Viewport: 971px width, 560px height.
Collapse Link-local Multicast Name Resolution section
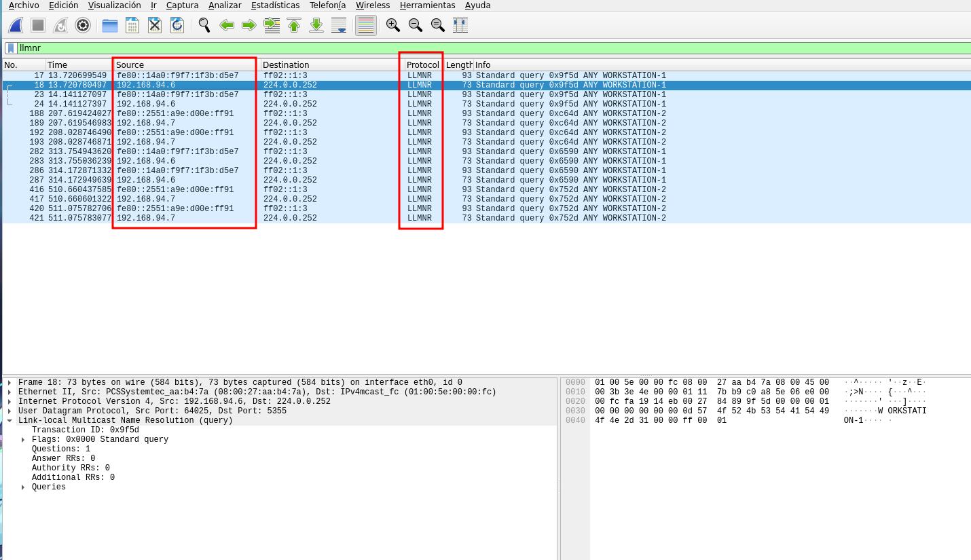10,421
